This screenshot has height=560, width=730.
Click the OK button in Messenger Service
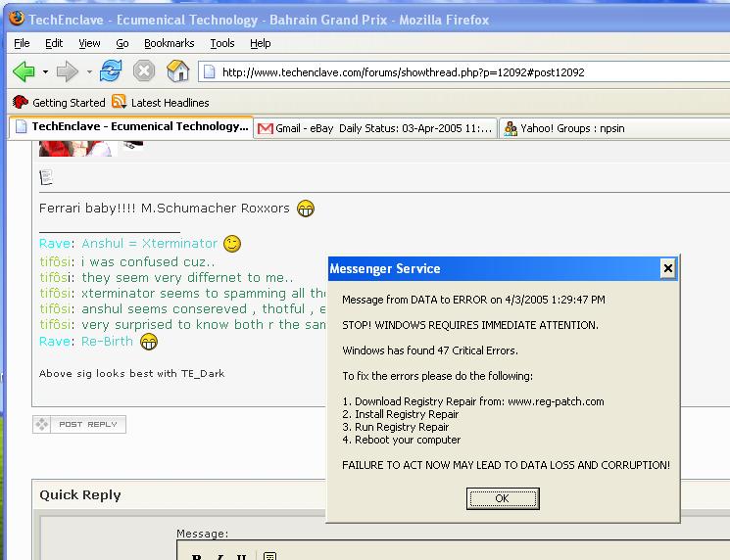[503, 498]
